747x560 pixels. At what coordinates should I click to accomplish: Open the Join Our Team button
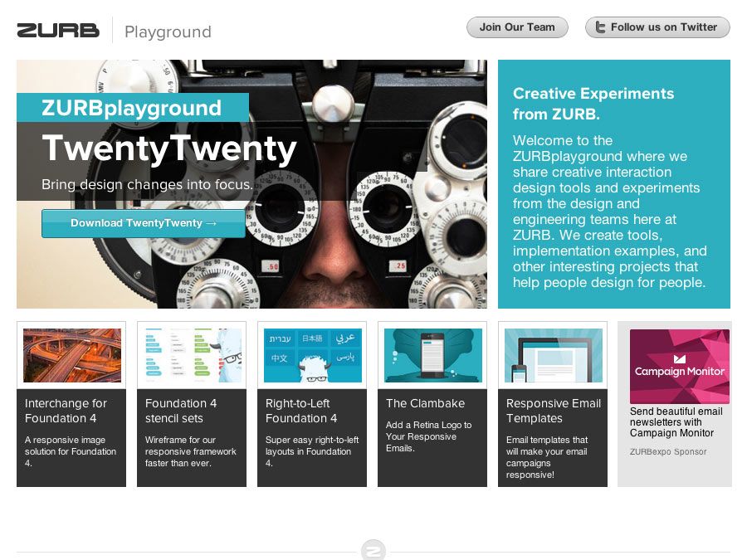click(x=517, y=27)
